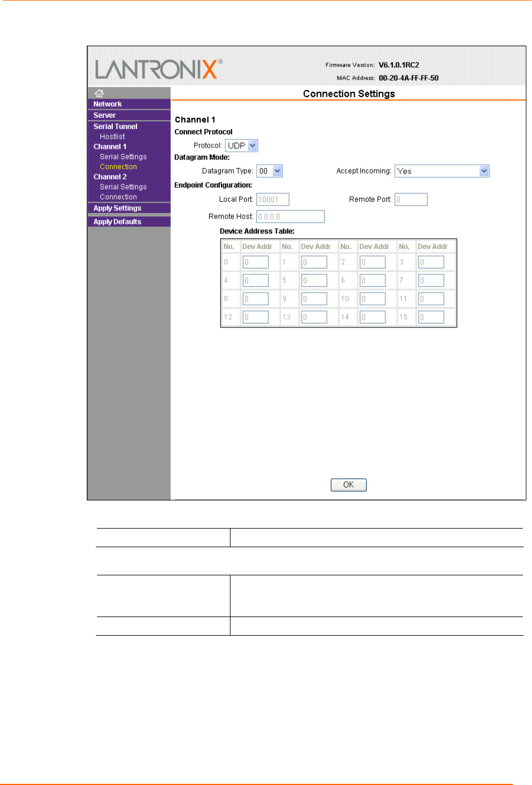Click the Firmware Version value V6.1.0.1RC2
Screen dimensions: 532x785
[399, 65]
